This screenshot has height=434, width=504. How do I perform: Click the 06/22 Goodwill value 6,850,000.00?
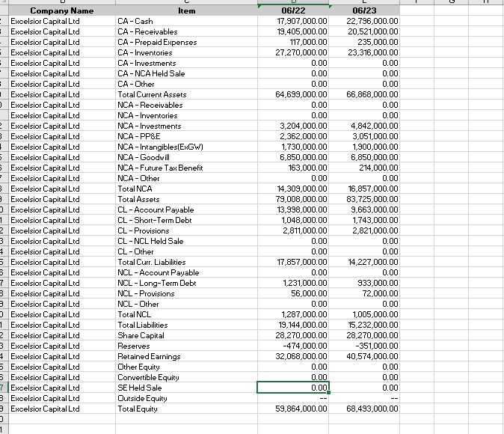tap(293, 157)
